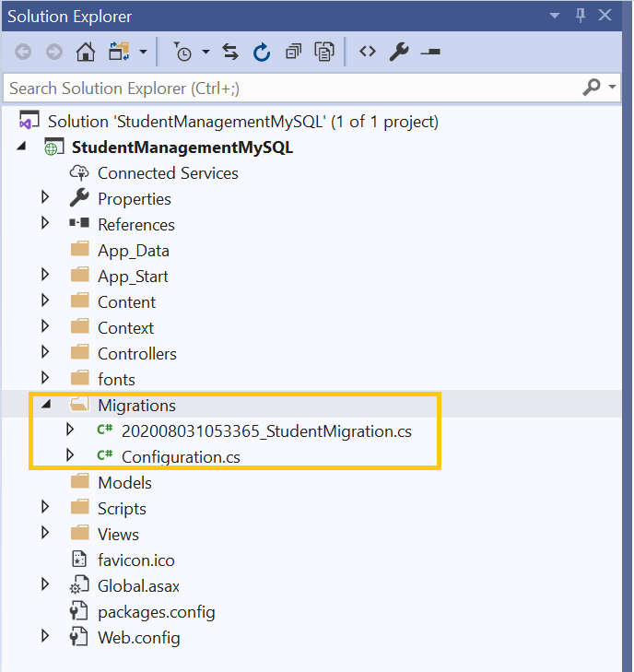Click the Pending Changes Filter clock icon

[x=183, y=53]
